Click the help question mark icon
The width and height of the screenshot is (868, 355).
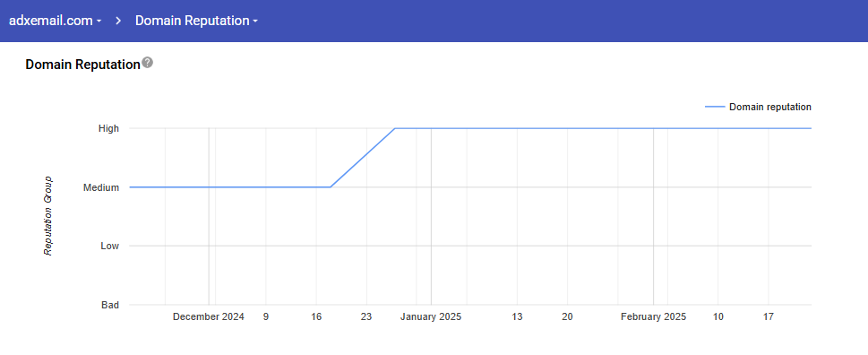pyautogui.click(x=147, y=63)
